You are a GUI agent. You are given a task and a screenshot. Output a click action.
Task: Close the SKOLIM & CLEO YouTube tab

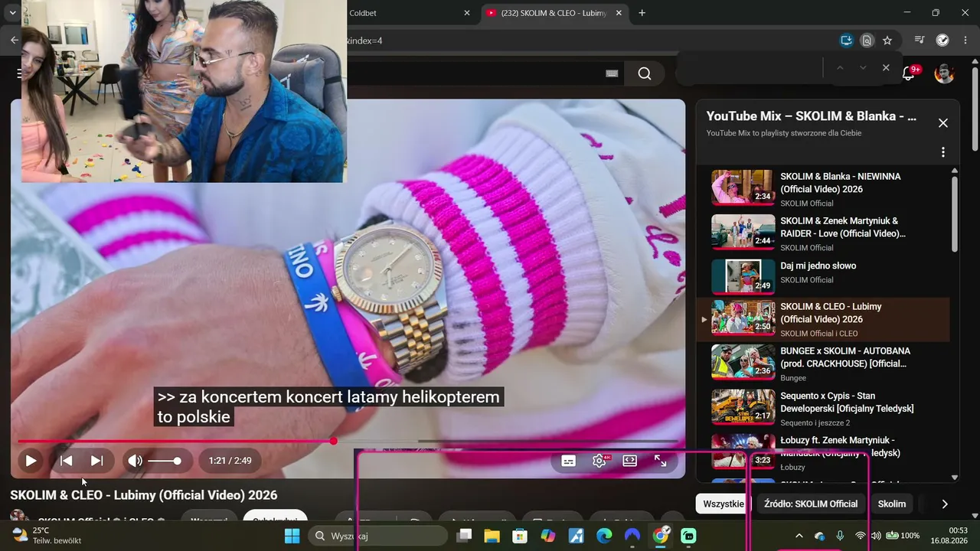pyautogui.click(x=619, y=13)
